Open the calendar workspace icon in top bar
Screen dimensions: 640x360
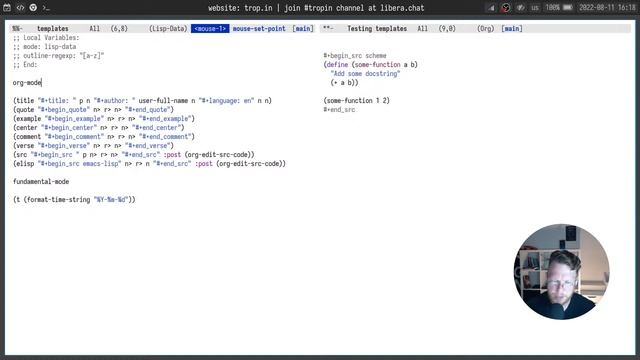[x=7, y=7]
